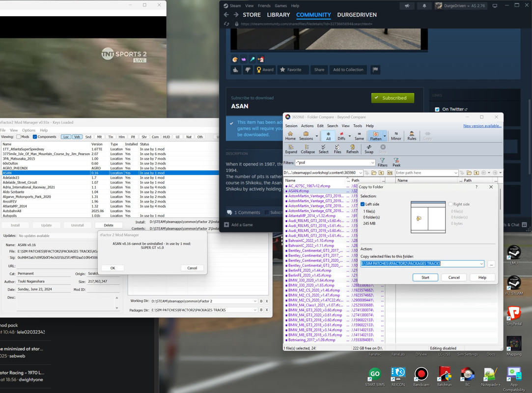Click Add to Collection on Steam workshop page

point(348,70)
